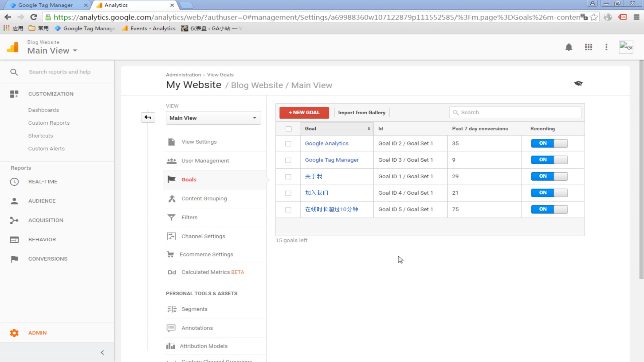644x362 pixels.
Task: Click the Filters funnel icon
Action: 171,217
